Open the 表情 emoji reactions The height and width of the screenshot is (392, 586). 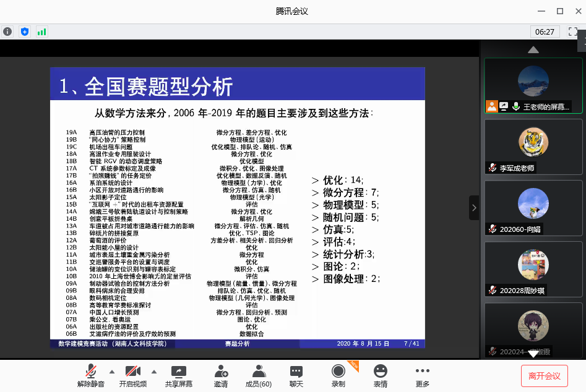click(380, 375)
